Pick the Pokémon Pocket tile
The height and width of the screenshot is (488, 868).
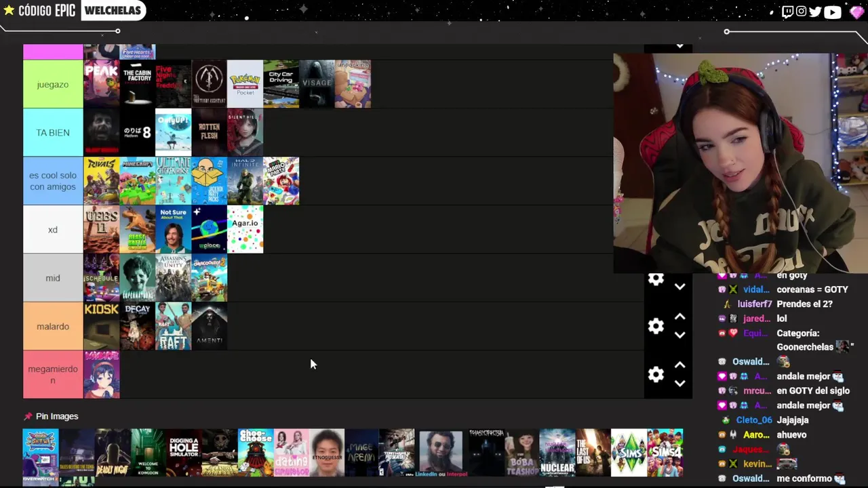click(245, 84)
